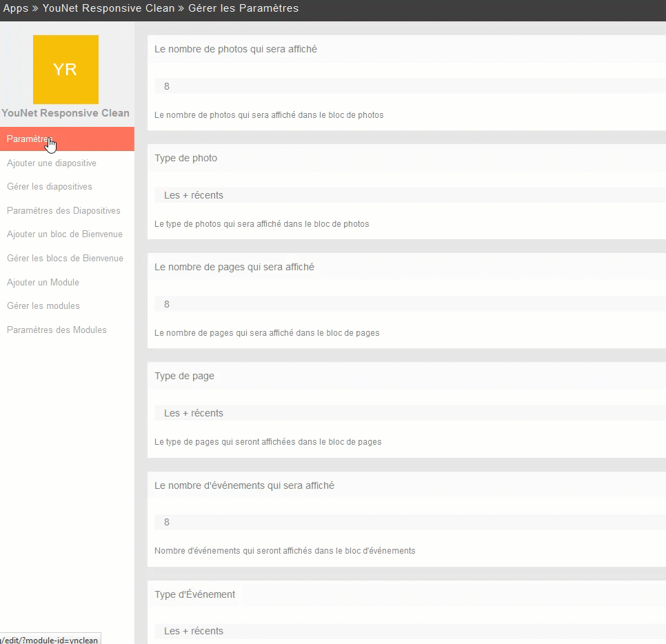The width and height of the screenshot is (666, 644).
Task: Open Apps breadcrumb link
Action: [16, 8]
